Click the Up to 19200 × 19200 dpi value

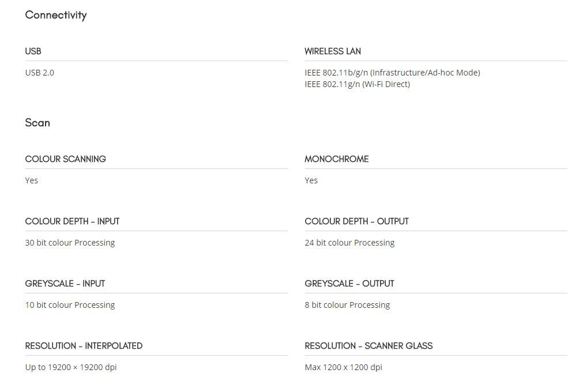click(71, 367)
